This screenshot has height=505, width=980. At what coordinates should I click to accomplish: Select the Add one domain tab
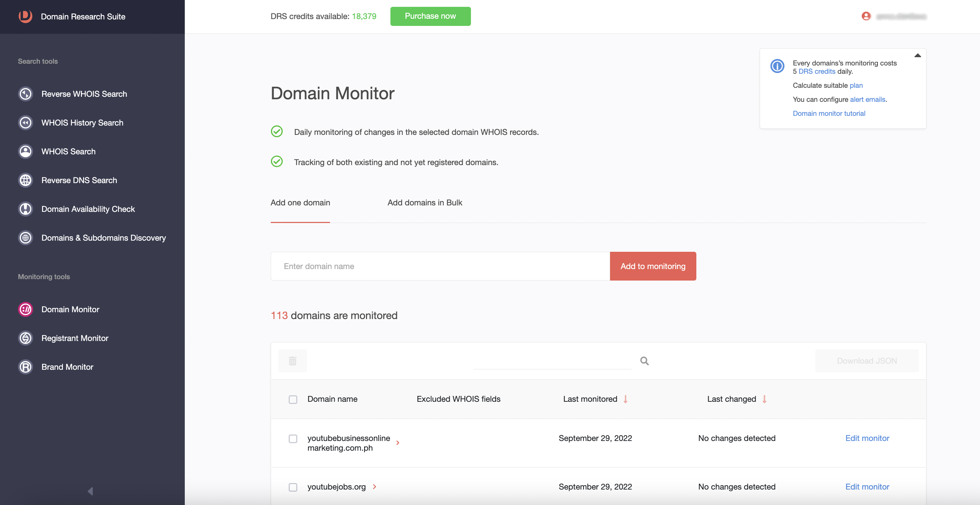coord(300,202)
